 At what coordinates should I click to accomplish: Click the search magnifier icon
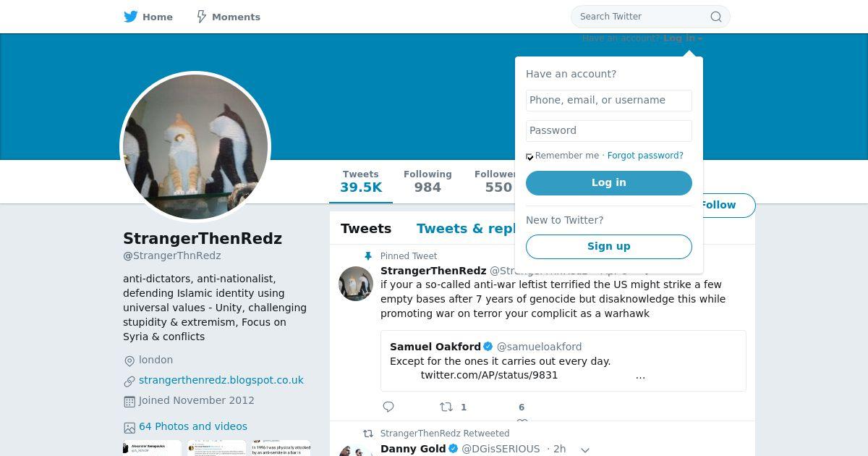coord(716,17)
